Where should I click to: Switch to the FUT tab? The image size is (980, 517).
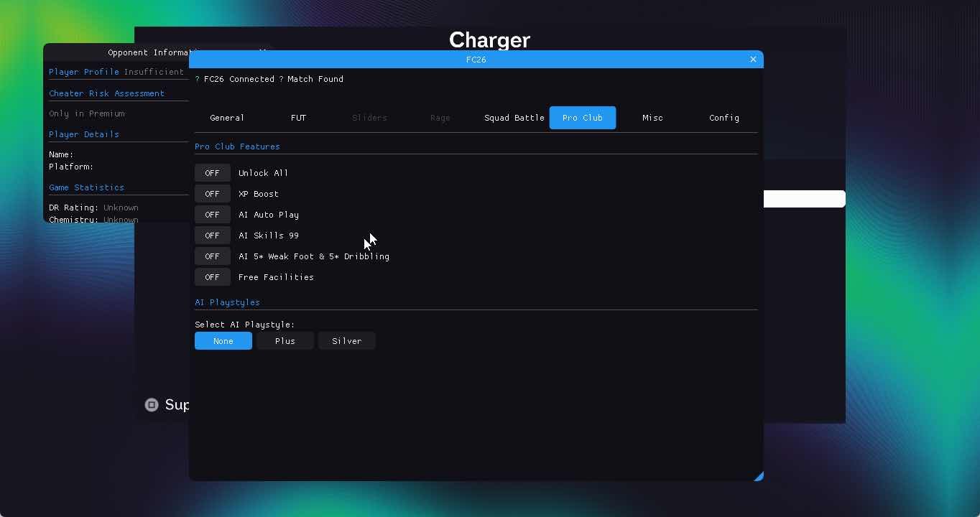(x=298, y=118)
